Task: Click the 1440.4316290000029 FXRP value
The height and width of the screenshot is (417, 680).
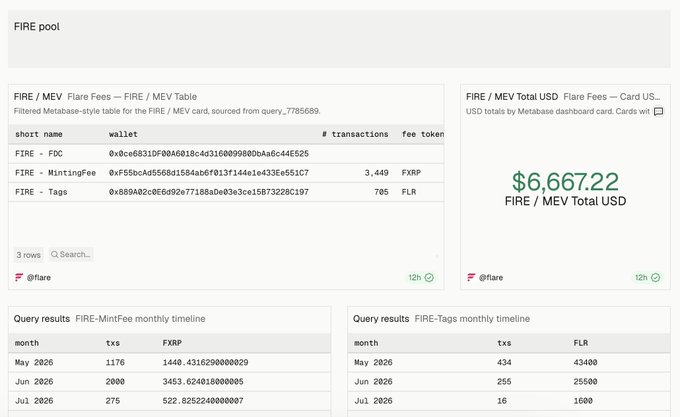Action: click(x=205, y=362)
